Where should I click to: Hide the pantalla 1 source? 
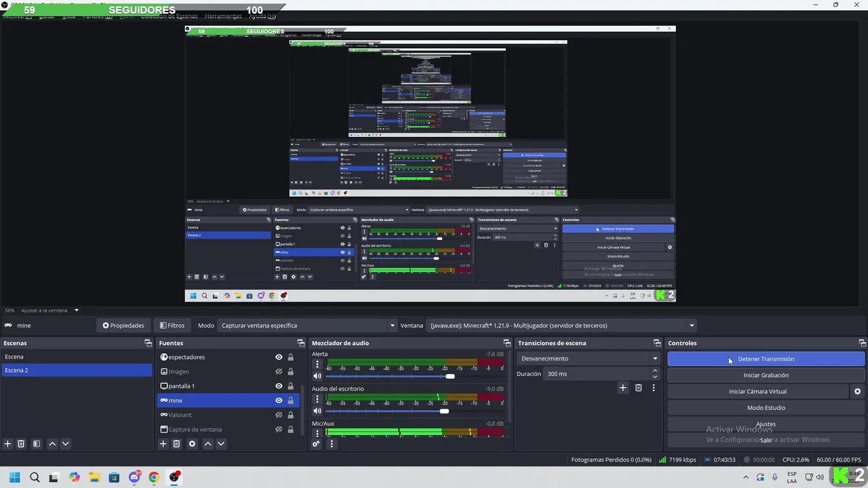click(279, 386)
